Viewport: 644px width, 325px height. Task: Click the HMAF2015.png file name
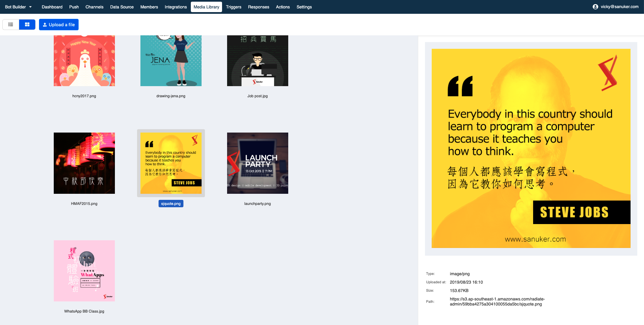[x=84, y=204]
